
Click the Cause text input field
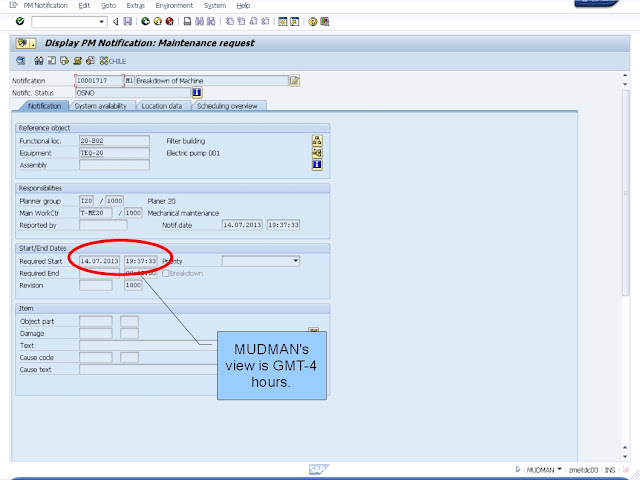148,369
